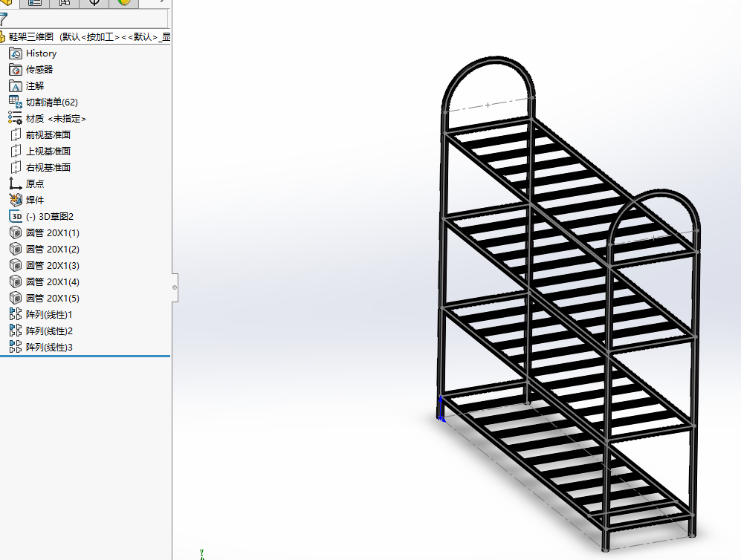Click 材质 <未指定> material entry
This screenshot has width=741, height=560.
(56, 119)
